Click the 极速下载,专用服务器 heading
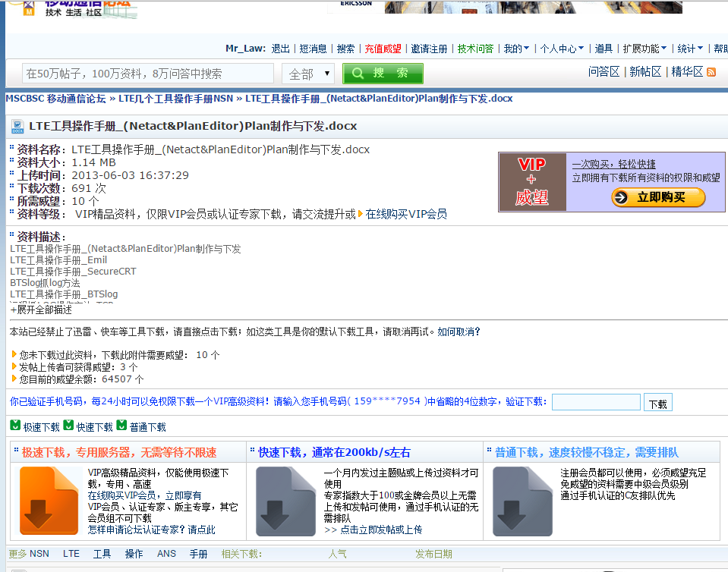728x572 pixels. [119, 453]
